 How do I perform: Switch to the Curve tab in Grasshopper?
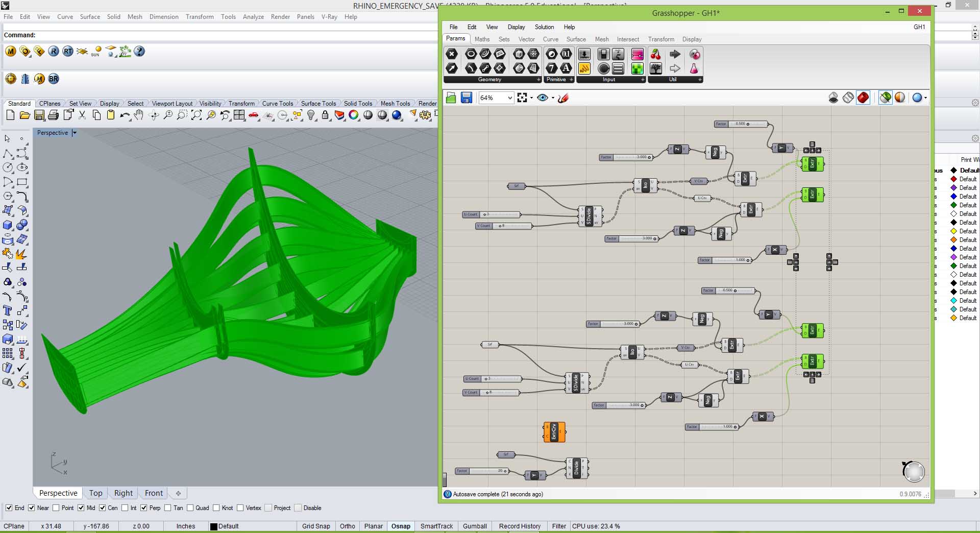point(550,39)
